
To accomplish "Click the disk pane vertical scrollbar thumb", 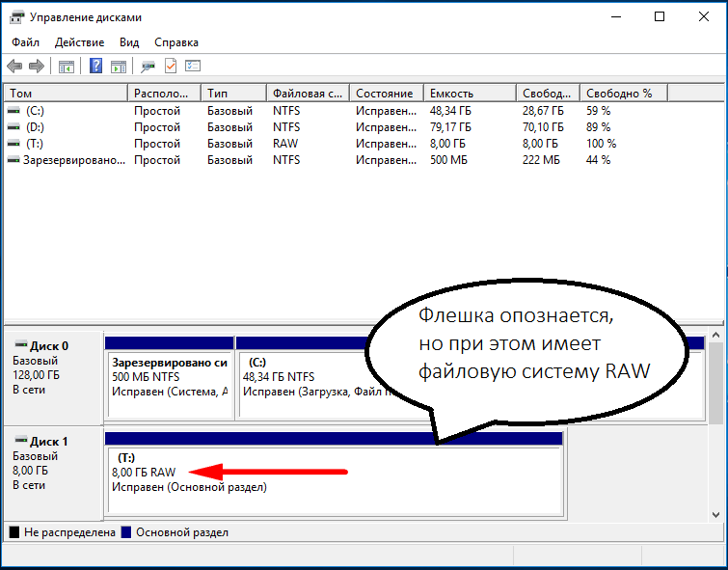I will pyautogui.click(x=715, y=383).
